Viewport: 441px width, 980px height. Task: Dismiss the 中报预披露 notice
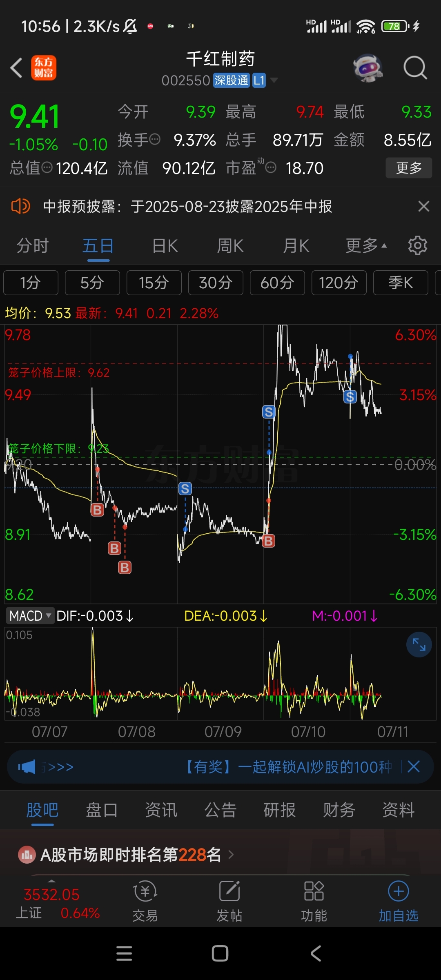click(424, 206)
